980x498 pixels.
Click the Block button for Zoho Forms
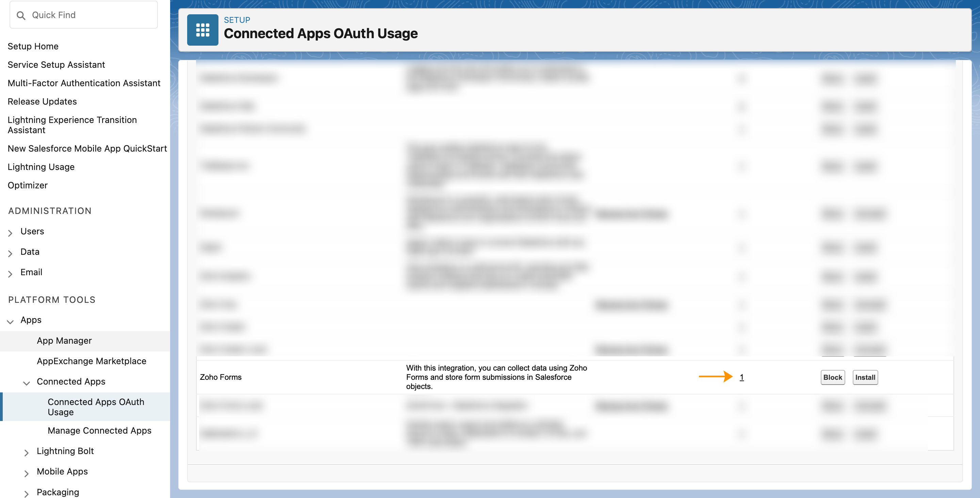click(832, 377)
